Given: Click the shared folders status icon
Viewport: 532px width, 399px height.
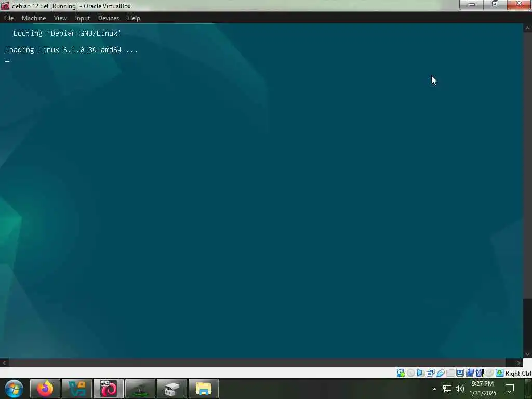Looking at the screenshot, I should click(x=450, y=373).
